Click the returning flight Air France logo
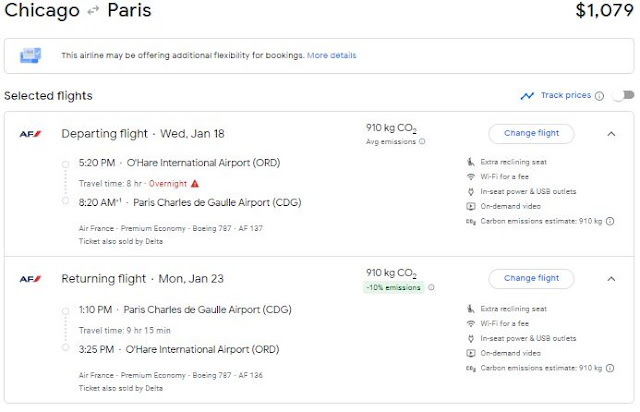 pos(28,278)
